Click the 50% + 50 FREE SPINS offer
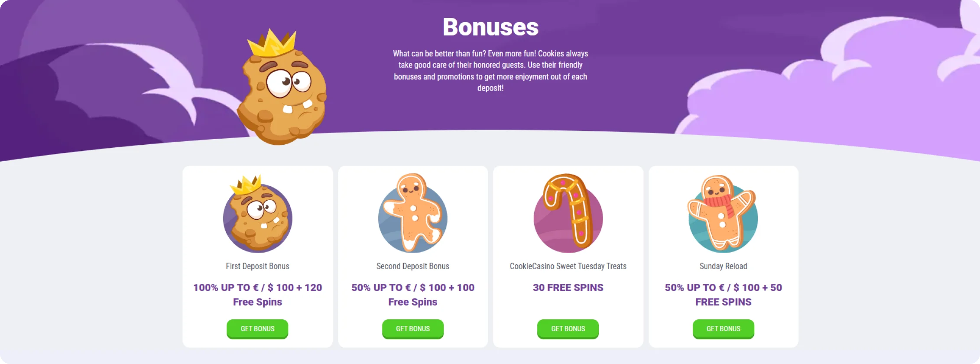Viewport: 980px width, 364px height. [x=723, y=295]
